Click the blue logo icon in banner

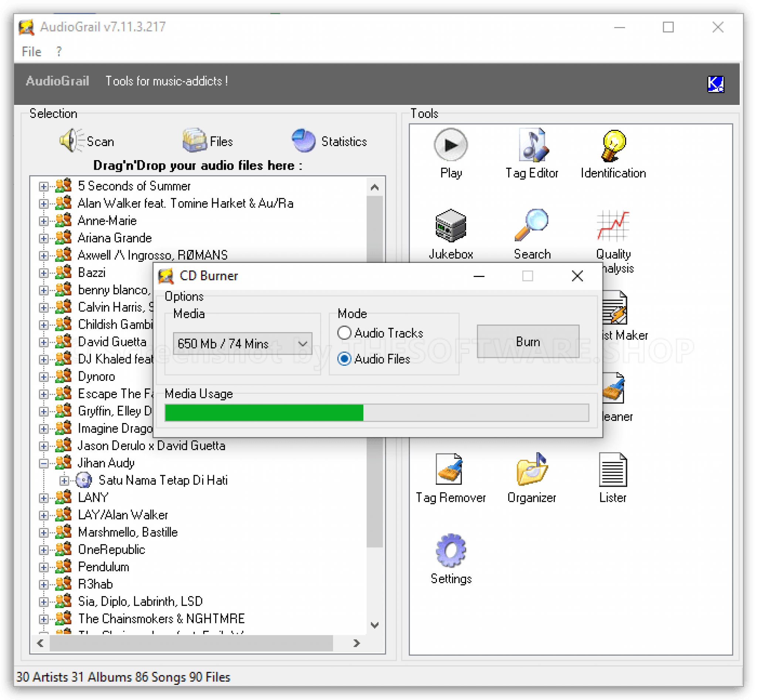(x=716, y=84)
